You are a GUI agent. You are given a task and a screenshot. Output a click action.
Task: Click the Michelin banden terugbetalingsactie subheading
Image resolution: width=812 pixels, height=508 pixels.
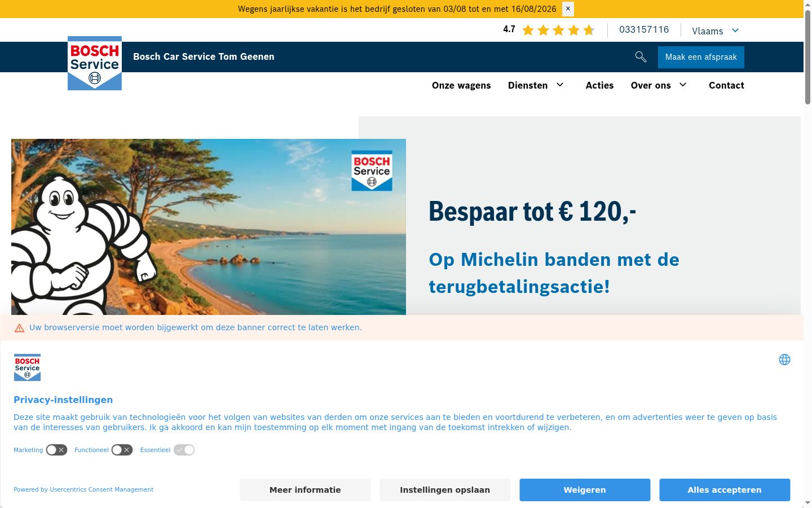point(554,273)
